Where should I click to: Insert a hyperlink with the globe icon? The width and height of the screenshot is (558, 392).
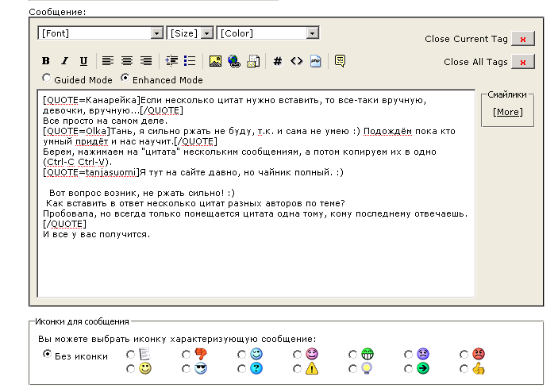pyautogui.click(x=234, y=61)
